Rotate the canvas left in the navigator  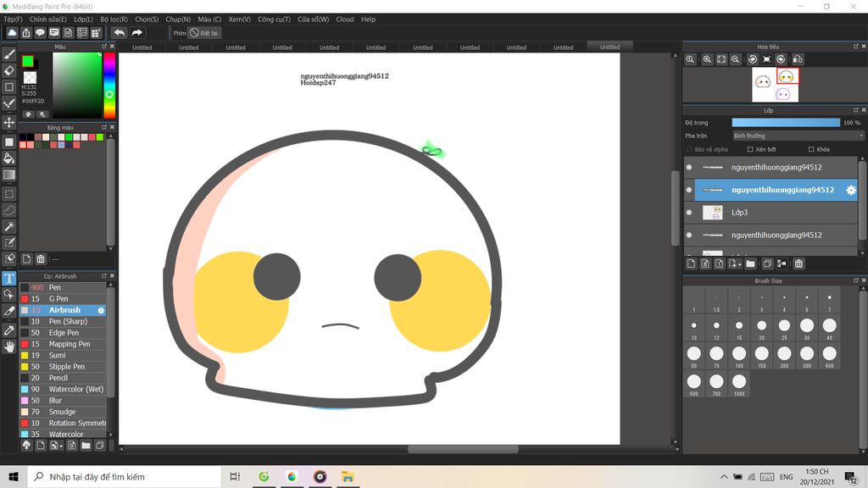753,59
